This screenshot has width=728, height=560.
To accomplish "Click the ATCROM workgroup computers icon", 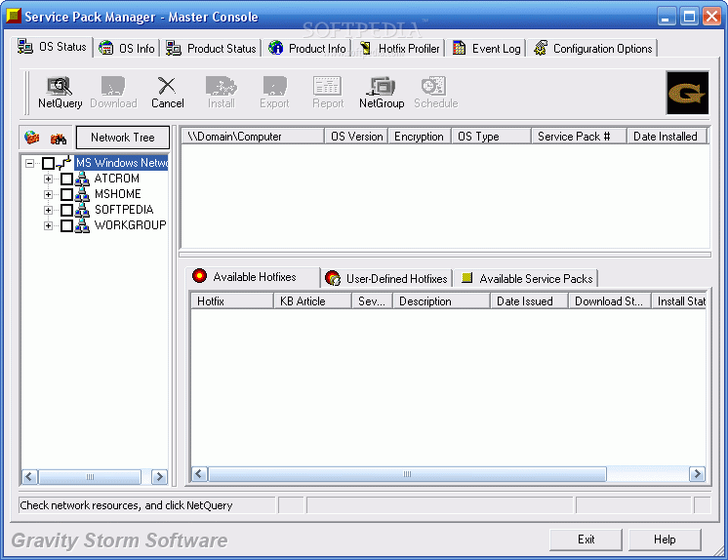I will click(82, 179).
